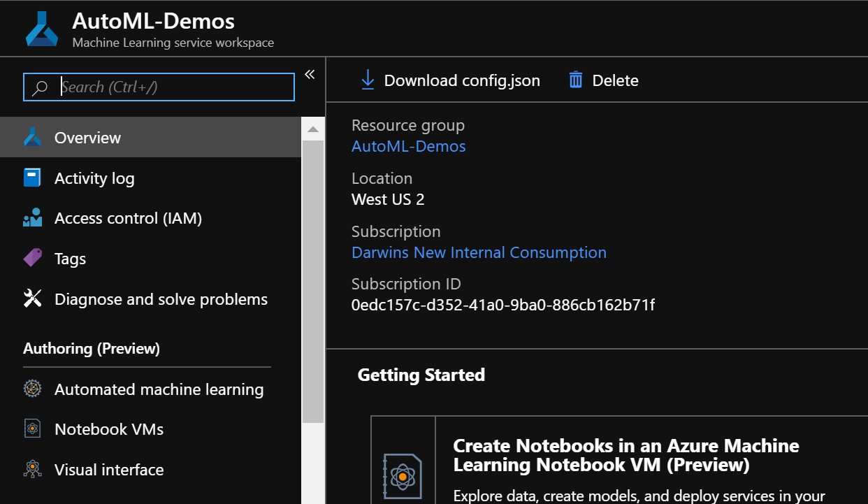Focus the Search (Ctrl+/) field
The image size is (868, 504).
(x=159, y=87)
